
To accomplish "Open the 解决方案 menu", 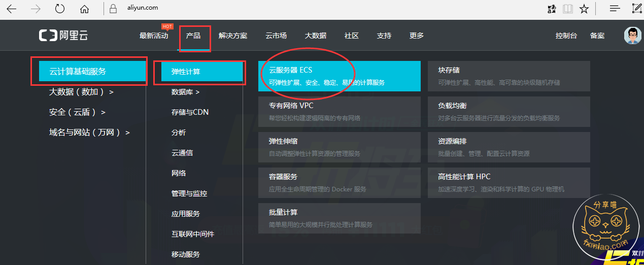I will click(233, 36).
